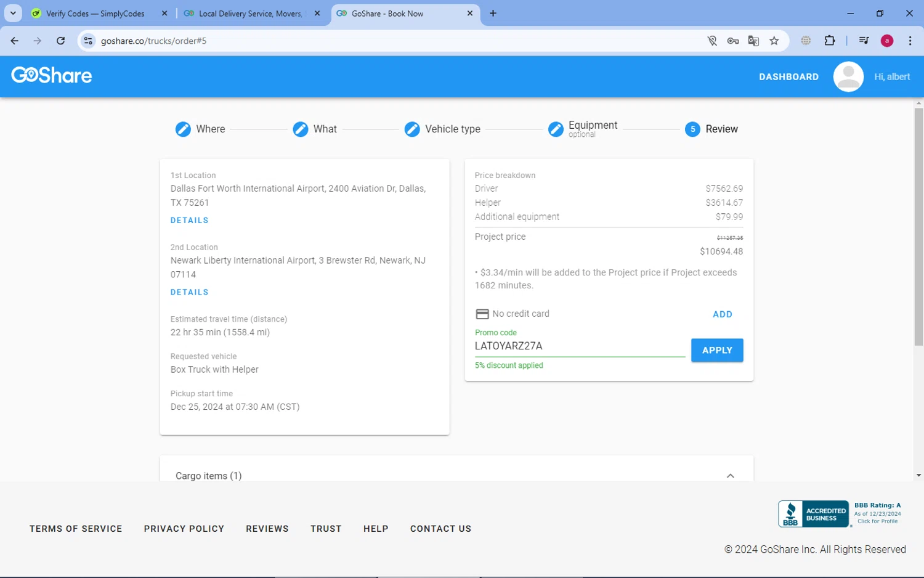Switch to Verify Codes SimplyCodes tab
Screen dimensions: 924x578
95,14
